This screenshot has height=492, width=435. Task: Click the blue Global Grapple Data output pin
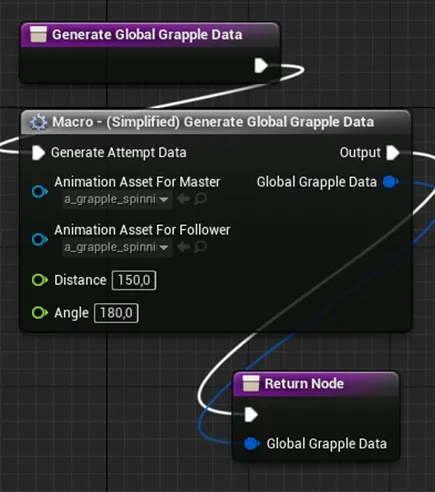tap(391, 182)
